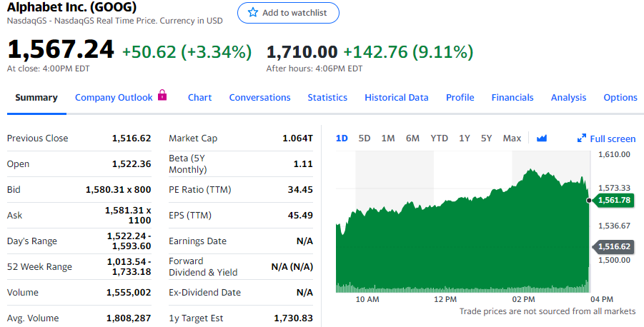
Task: Switch to the Analysis tab
Action: pos(568,98)
